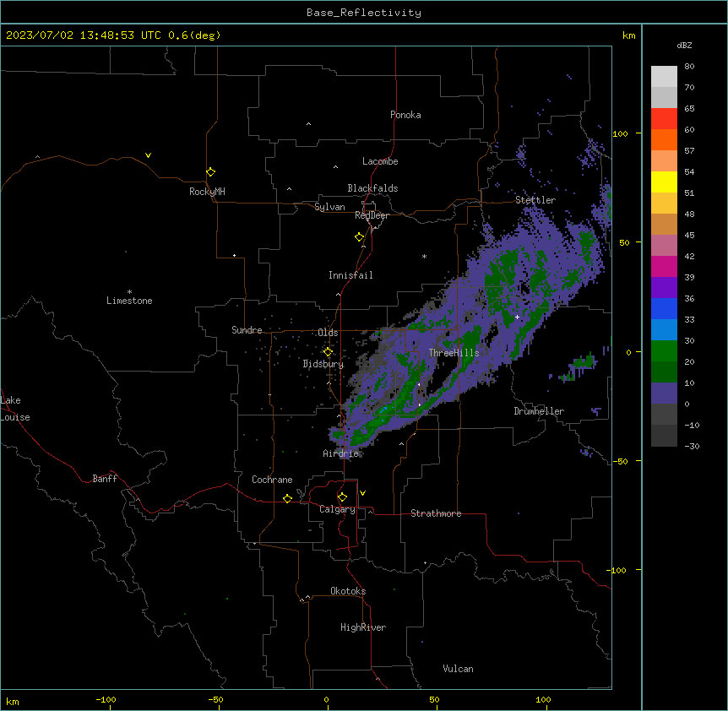728x711 pixels.
Task: Click the Calgary city label
Action: (x=337, y=509)
